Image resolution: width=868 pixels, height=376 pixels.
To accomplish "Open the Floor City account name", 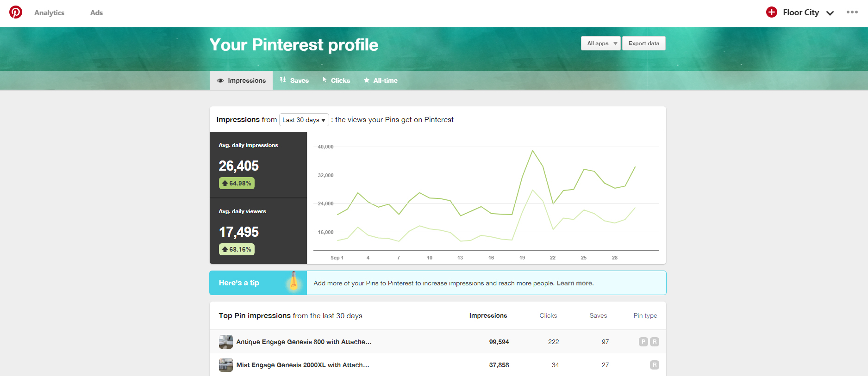I will 801,12.
